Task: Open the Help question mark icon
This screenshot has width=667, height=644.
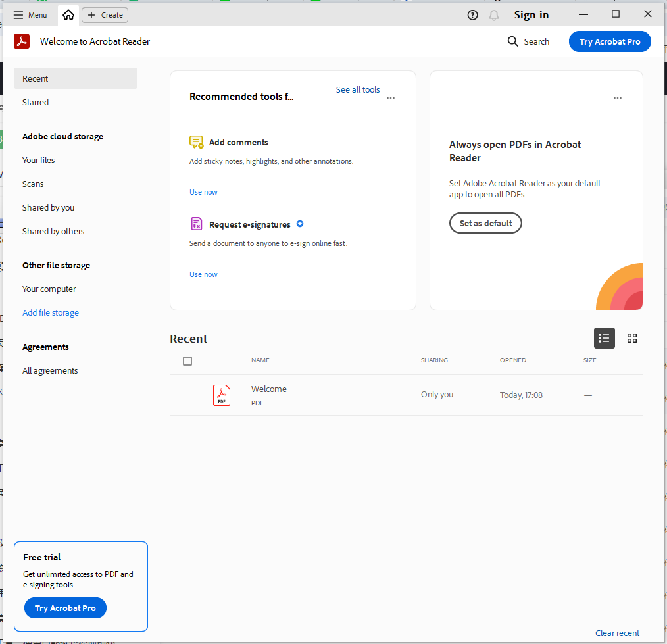Action: coord(472,15)
